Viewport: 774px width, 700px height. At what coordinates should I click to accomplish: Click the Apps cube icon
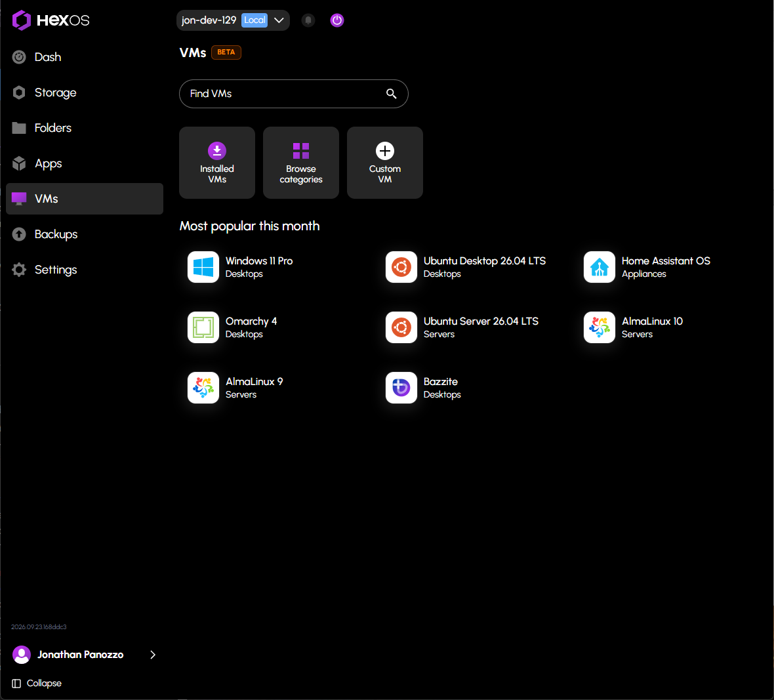19,163
